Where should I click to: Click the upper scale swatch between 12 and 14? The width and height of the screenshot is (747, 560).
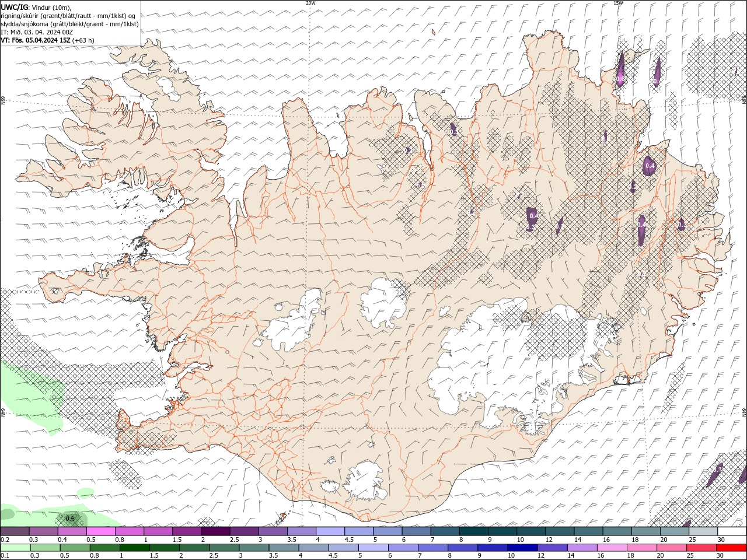(x=560, y=531)
